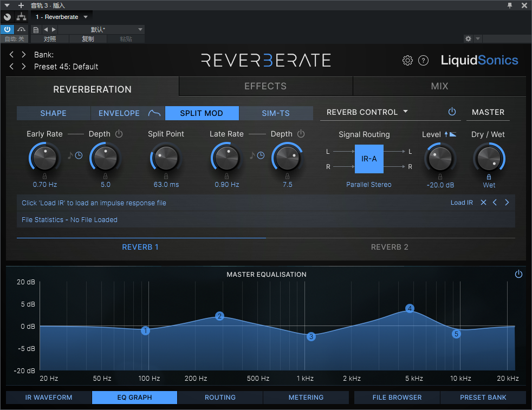Select the previous bank
Viewport: 532px width, 410px height.
(11, 54)
